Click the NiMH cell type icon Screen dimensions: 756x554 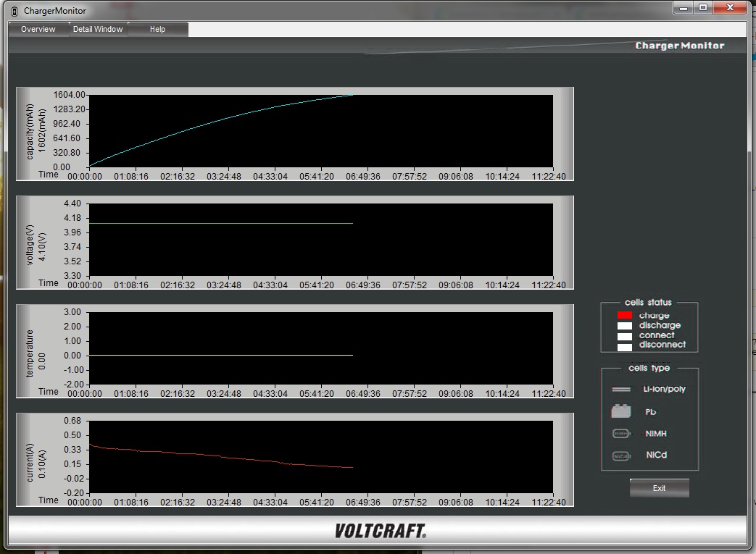pos(621,434)
